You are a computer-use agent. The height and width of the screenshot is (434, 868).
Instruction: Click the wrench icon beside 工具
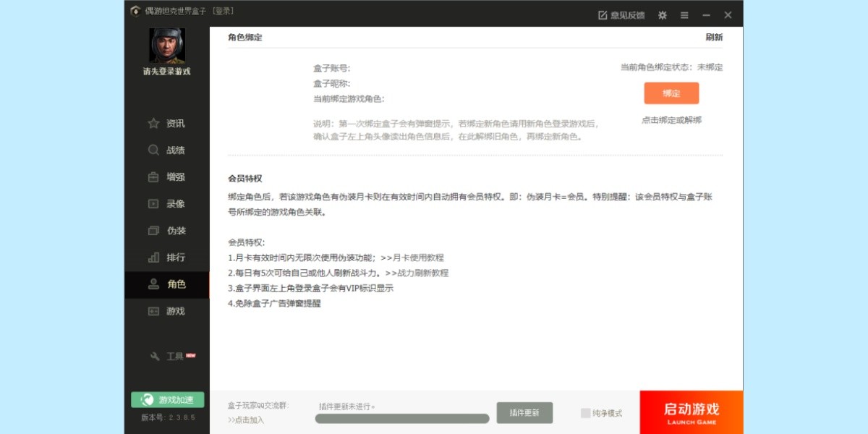(x=155, y=357)
